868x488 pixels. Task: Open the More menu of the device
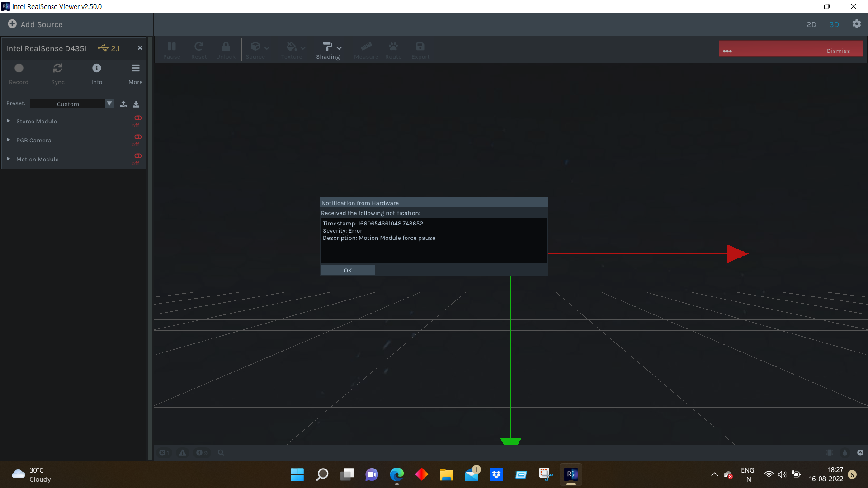point(135,68)
